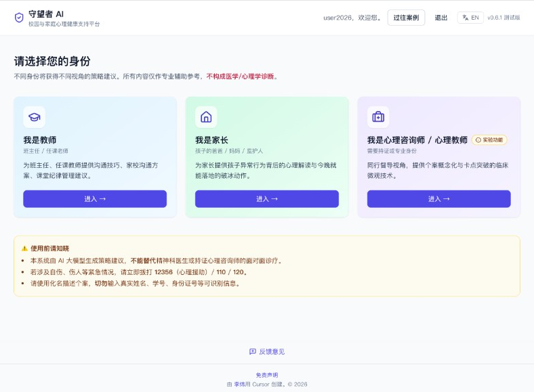The height and width of the screenshot is (392, 534).
Task: Click the 需要持证或专业身份 subtitle
Action: (x=392, y=151)
